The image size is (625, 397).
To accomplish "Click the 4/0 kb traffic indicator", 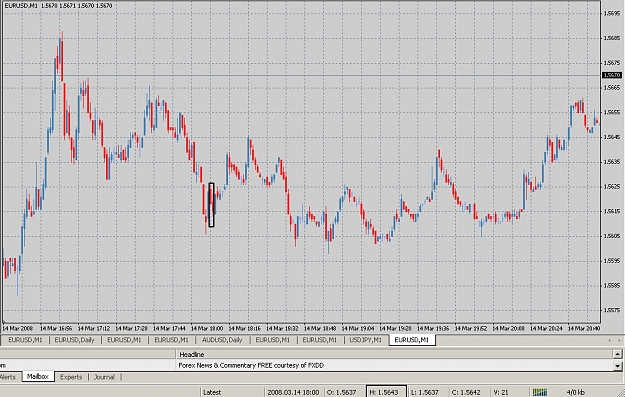I will click(x=576, y=392).
